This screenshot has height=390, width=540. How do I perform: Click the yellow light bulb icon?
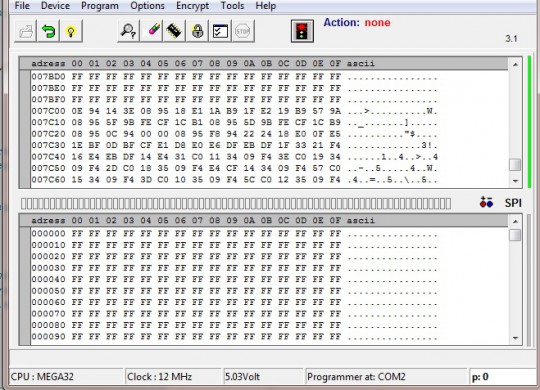(71, 31)
